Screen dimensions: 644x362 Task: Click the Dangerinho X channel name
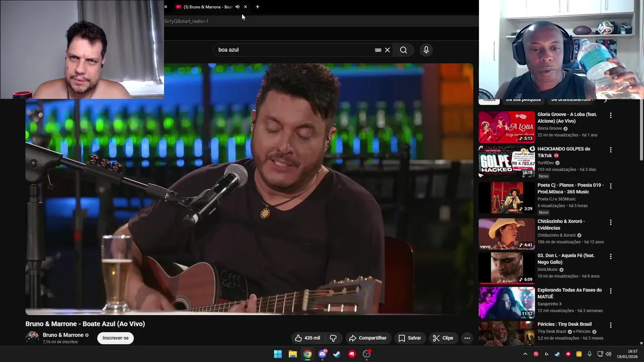point(549,304)
